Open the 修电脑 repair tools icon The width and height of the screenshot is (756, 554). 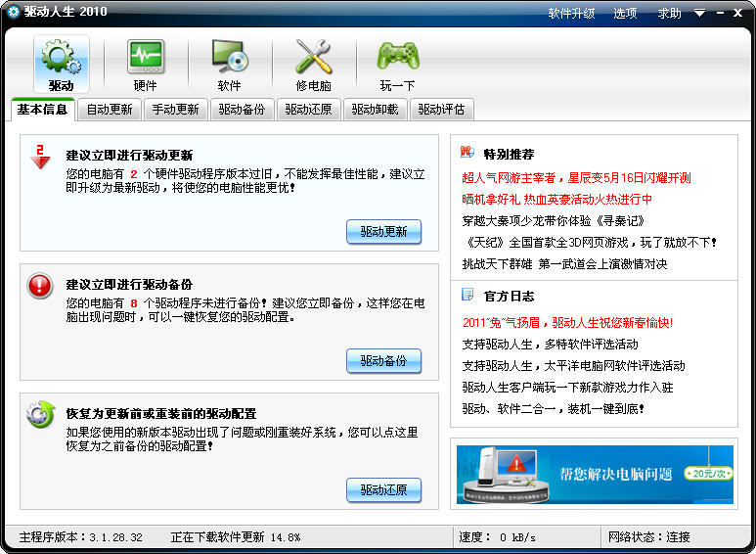click(x=313, y=59)
